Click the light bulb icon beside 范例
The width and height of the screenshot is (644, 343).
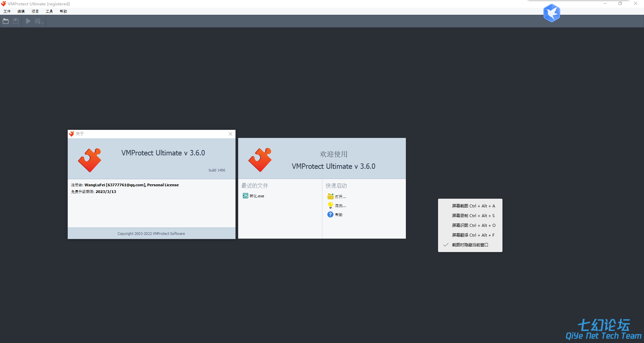[330, 205]
